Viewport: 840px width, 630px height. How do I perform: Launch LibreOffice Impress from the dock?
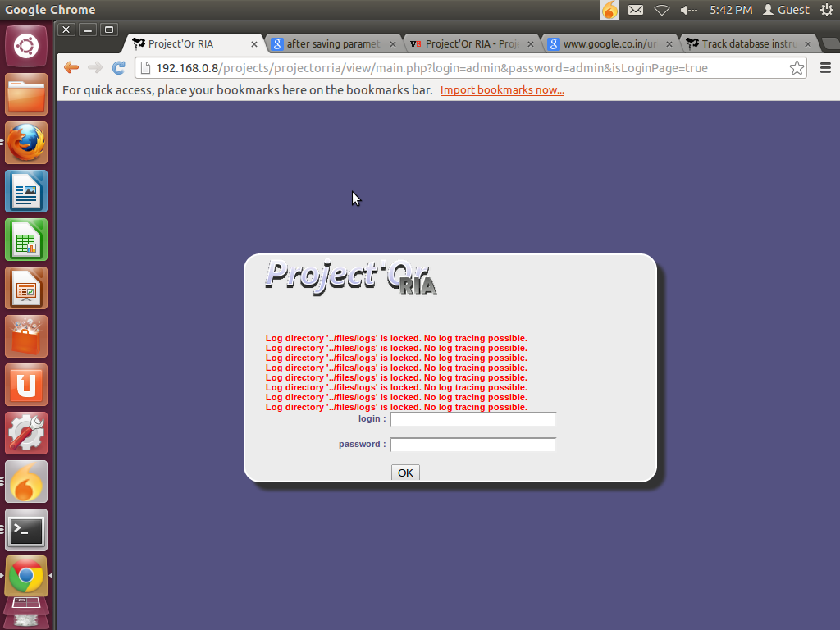[x=25, y=287]
